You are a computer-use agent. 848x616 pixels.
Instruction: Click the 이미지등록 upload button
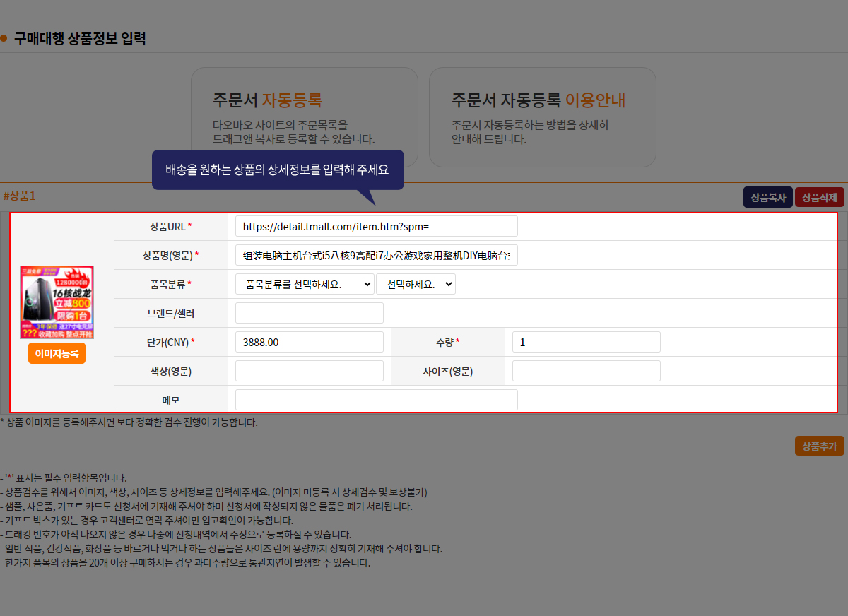(x=57, y=353)
